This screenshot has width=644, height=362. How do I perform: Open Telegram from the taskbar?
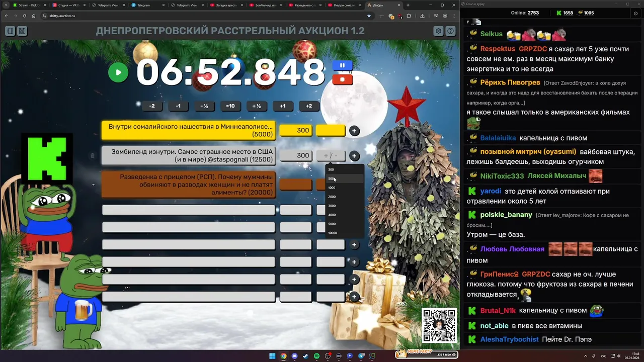[361, 356]
